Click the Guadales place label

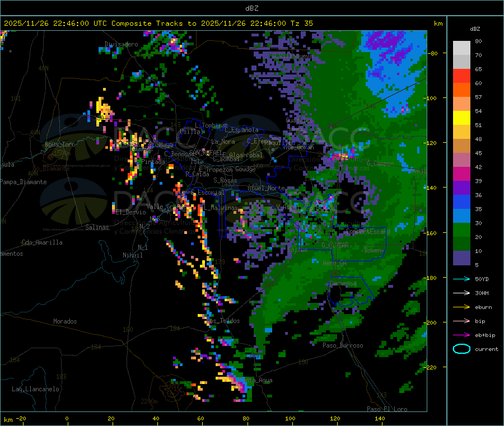tap(299, 120)
